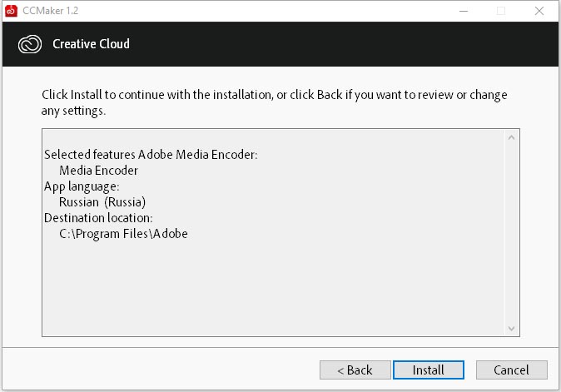Click the 'Russian (Russia)' line
The image size is (561, 392).
click(102, 202)
